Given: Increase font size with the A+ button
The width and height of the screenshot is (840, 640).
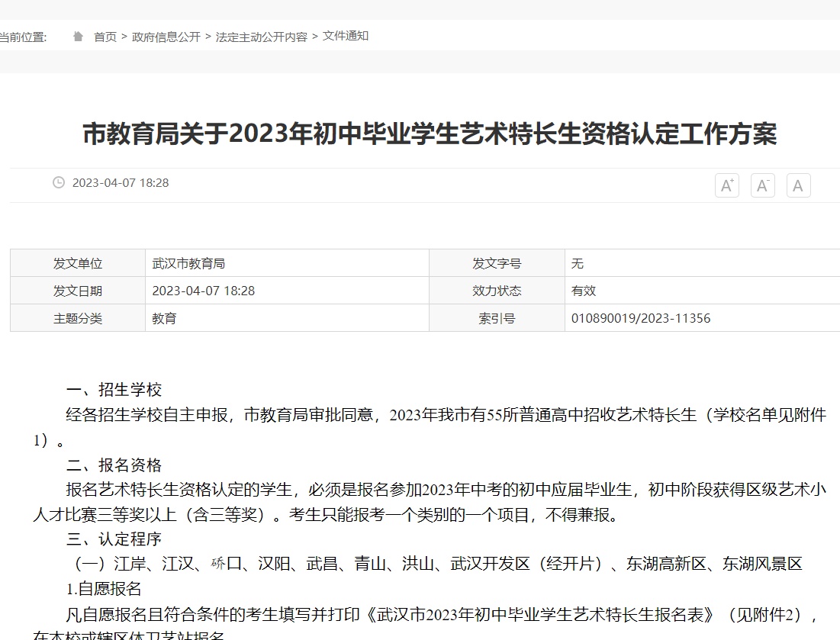Looking at the screenshot, I should coord(726,185).
